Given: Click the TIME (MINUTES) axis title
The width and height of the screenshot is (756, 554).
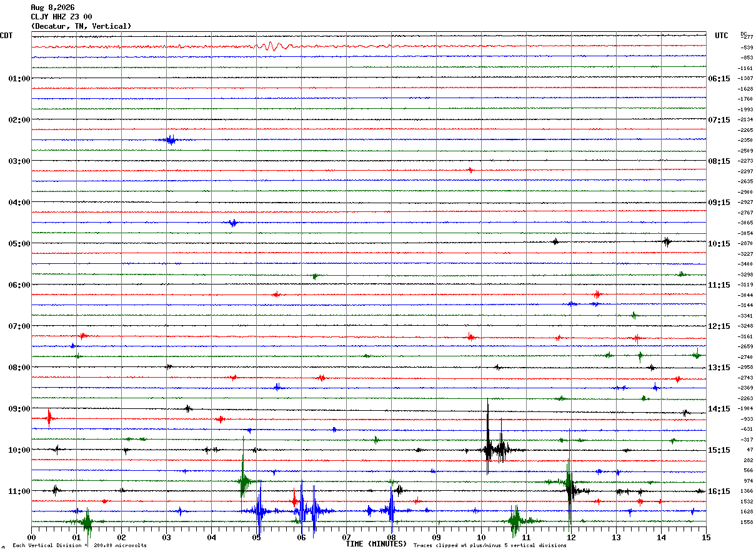Looking at the screenshot, I should (x=376, y=544).
